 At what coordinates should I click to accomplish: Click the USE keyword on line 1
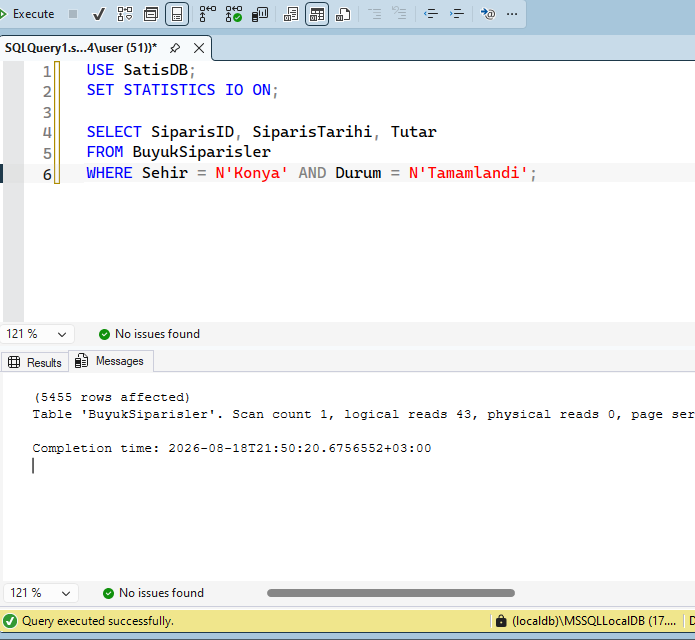point(100,70)
